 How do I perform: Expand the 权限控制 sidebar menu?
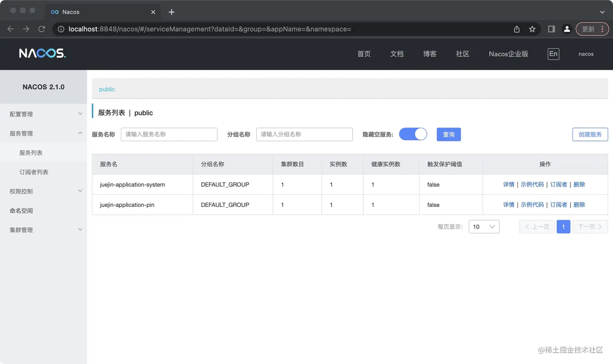(x=43, y=191)
